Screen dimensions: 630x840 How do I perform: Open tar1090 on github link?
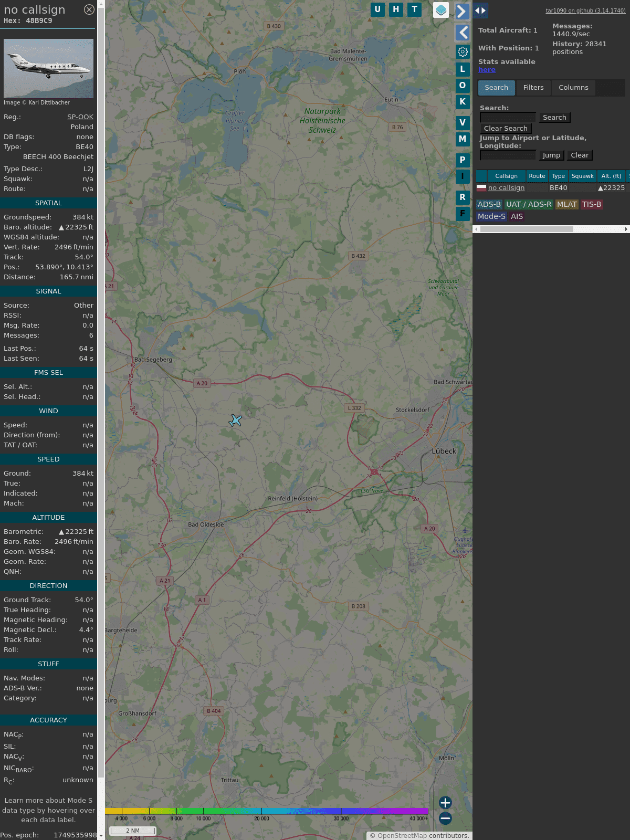coord(585,10)
